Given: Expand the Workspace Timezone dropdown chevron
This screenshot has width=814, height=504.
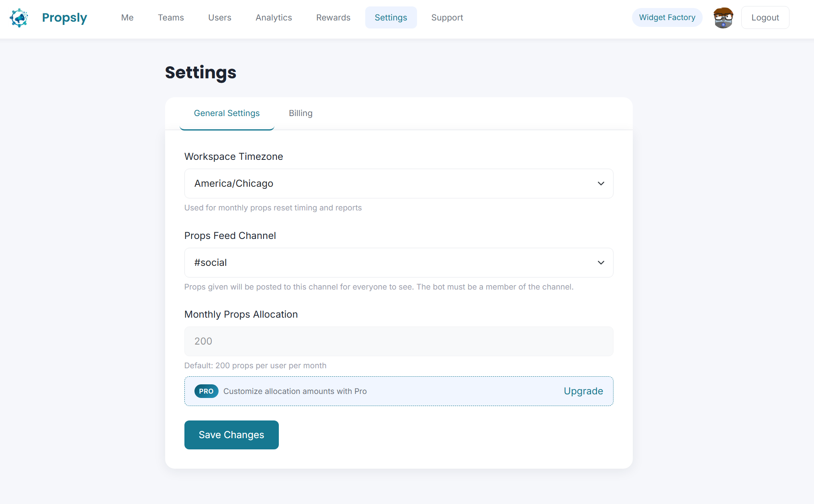Looking at the screenshot, I should coord(601,184).
